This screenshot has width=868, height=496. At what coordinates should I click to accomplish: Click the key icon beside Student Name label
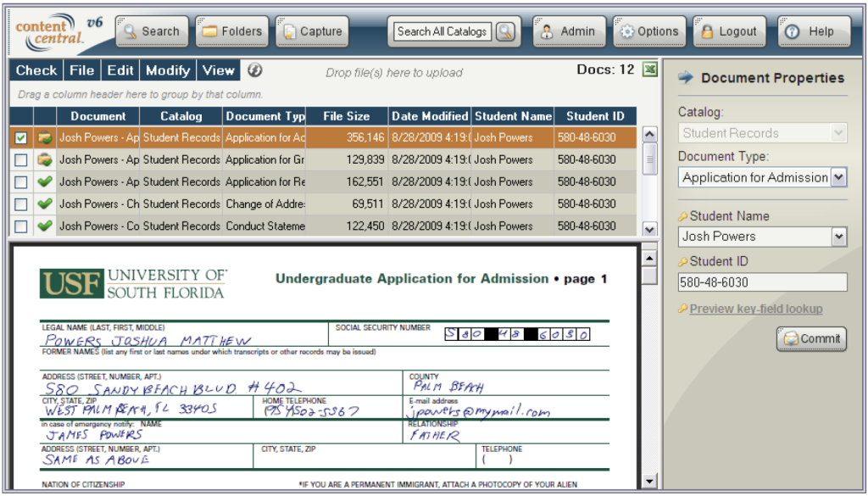(x=683, y=216)
